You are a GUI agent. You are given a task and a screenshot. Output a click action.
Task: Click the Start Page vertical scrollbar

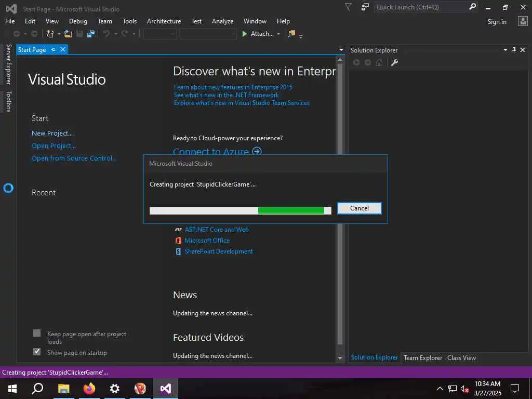click(x=340, y=204)
